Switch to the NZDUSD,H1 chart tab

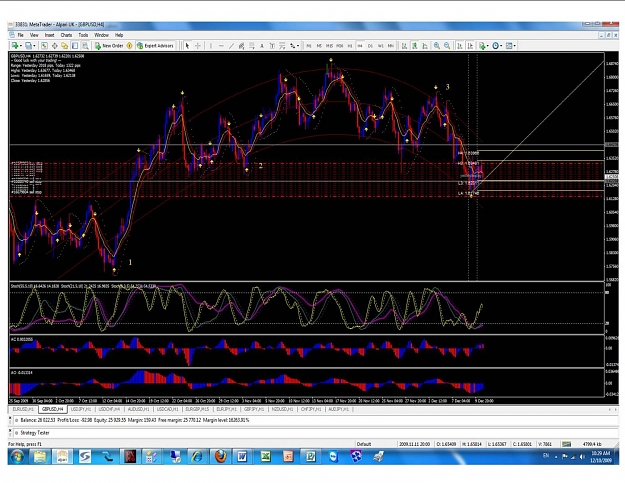[282, 409]
